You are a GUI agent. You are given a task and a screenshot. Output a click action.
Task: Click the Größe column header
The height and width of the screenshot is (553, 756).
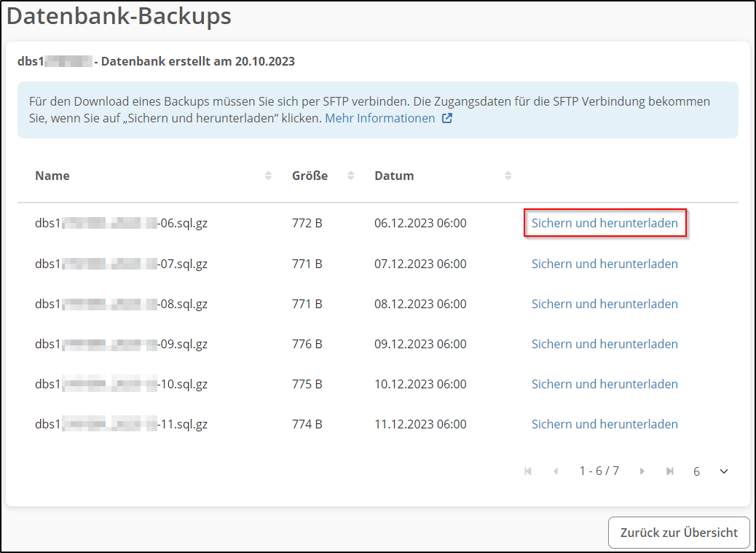click(x=310, y=176)
